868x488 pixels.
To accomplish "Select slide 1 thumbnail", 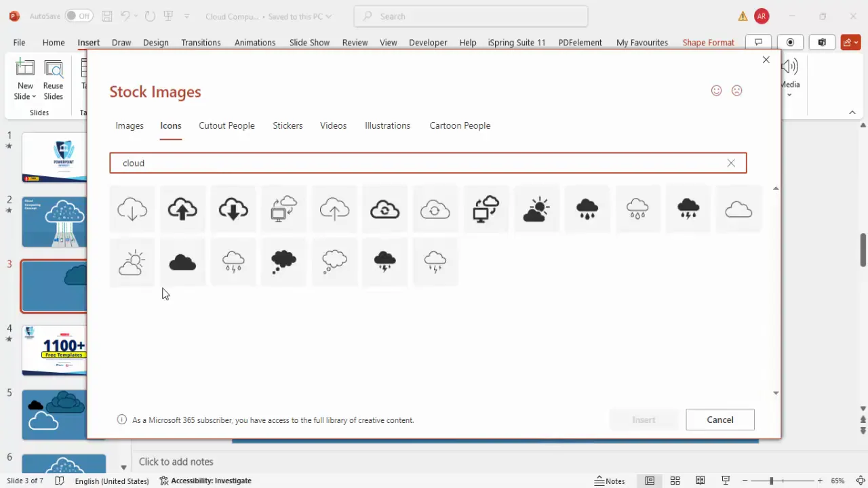I will 54,157.
